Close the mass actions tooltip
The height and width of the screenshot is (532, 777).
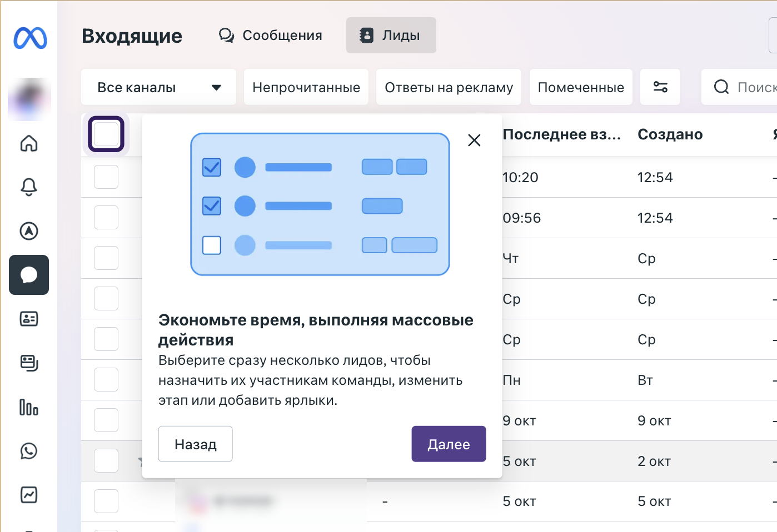(474, 140)
